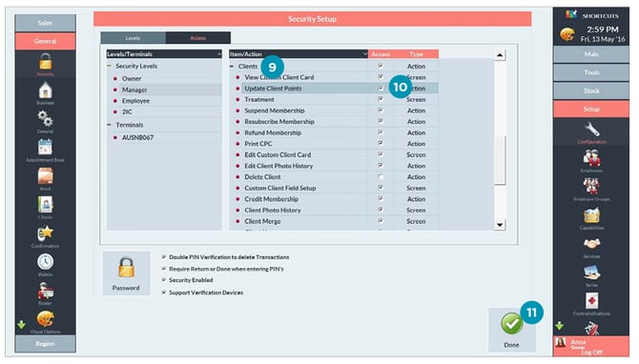The image size is (639, 364).
Task: Open the General section tab
Action: click(45, 41)
